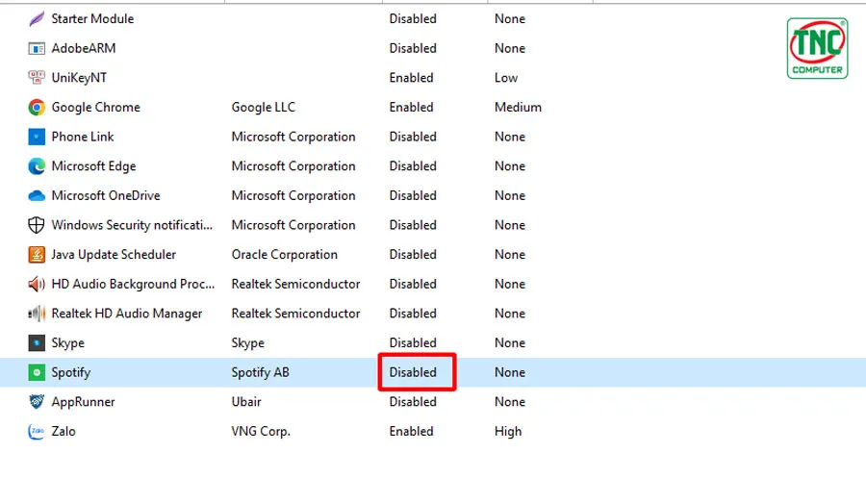Click Microsoft Corporation publisher in OneDrive row

click(293, 195)
